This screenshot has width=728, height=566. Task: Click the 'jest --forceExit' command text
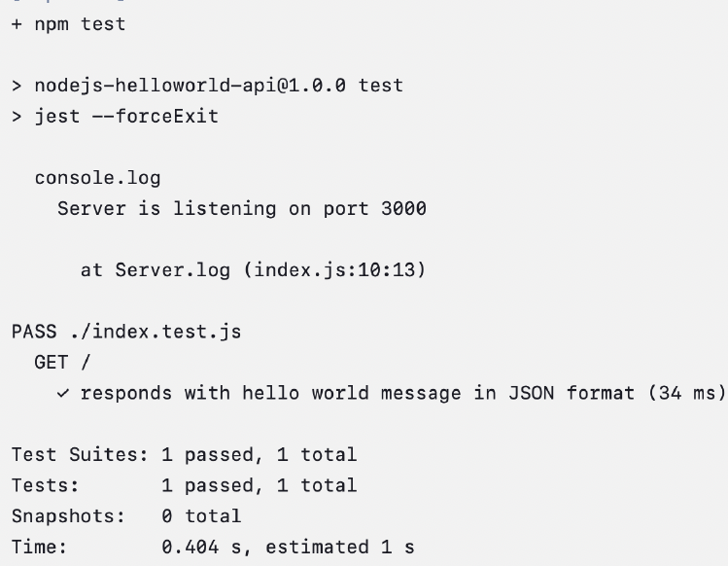pos(126,116)
